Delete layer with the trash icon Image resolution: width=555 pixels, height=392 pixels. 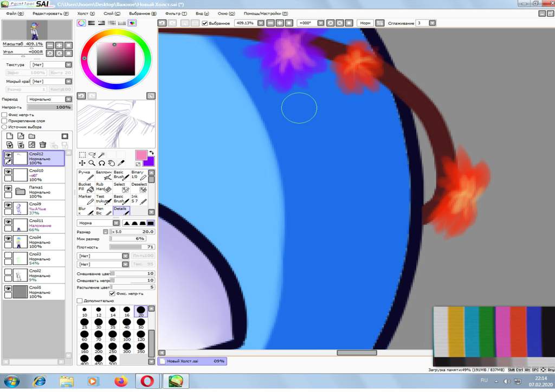tap(43, 145)
